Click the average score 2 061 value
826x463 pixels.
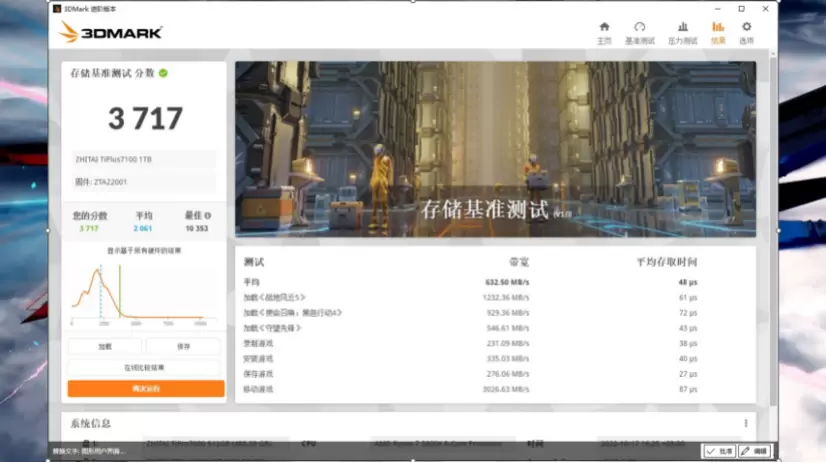point(143,228)
